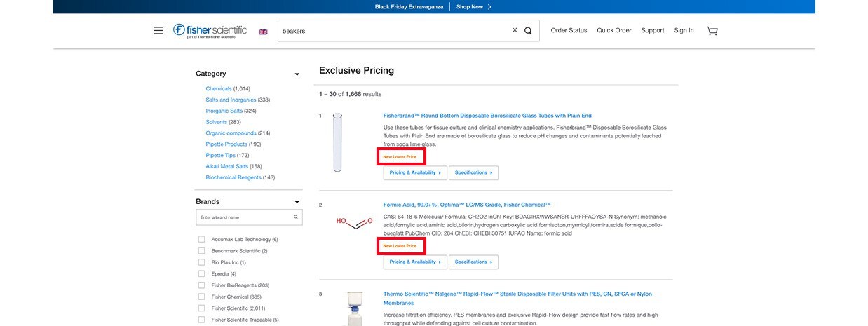Click the formic acid structure image
Screen dimensions: 868x326
click(x=354, y=223)
